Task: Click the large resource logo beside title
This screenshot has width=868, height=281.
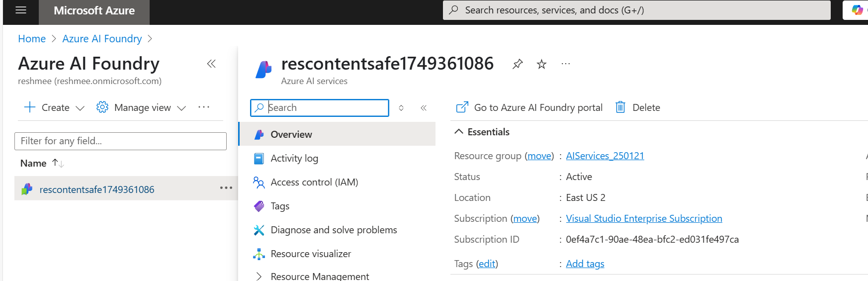Action: (263, 70)
